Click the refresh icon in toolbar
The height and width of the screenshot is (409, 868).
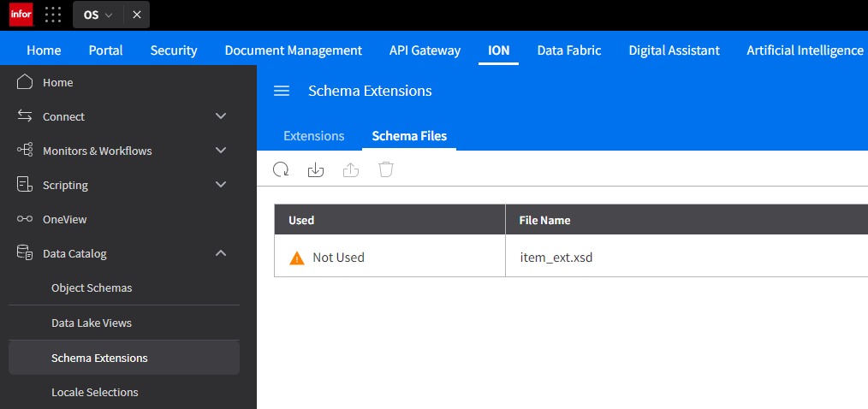point(282,169)
